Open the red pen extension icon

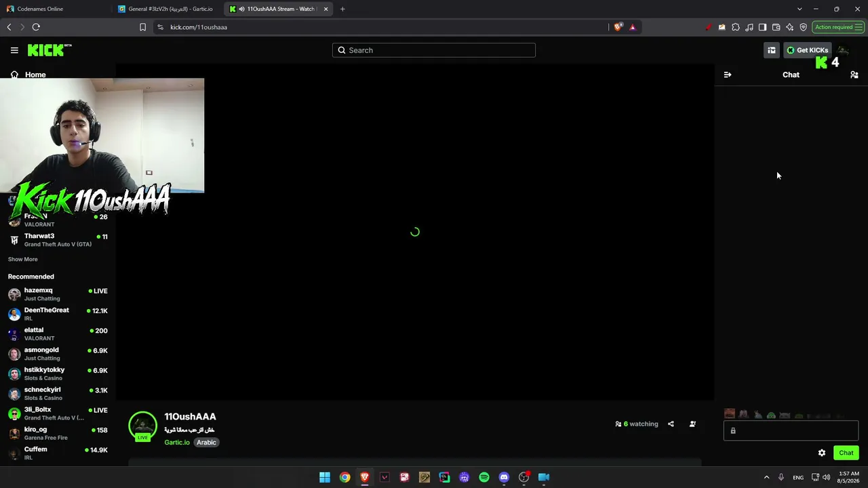709,27
